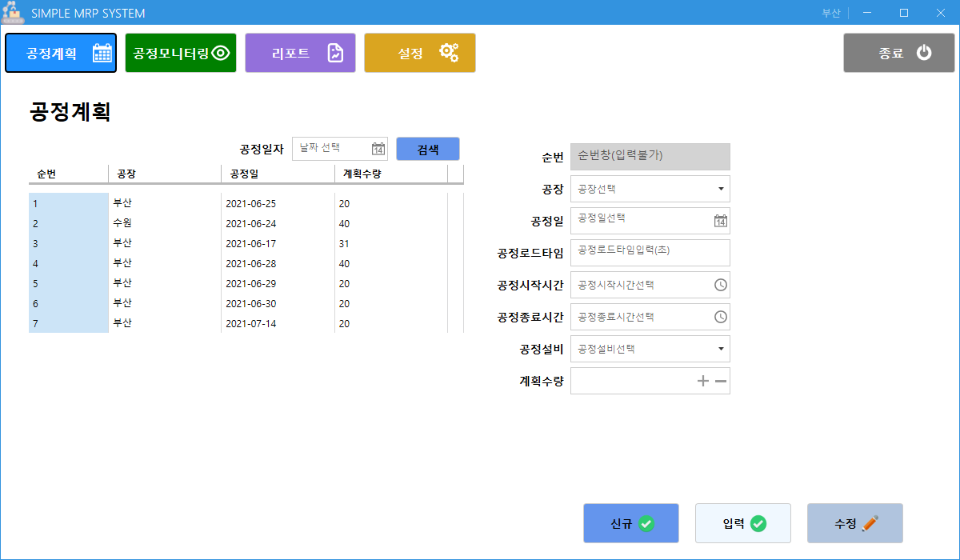The image size is (960, 560).
Task: Click the calendar icon on 공정계획 button
Action: [101, 51]
